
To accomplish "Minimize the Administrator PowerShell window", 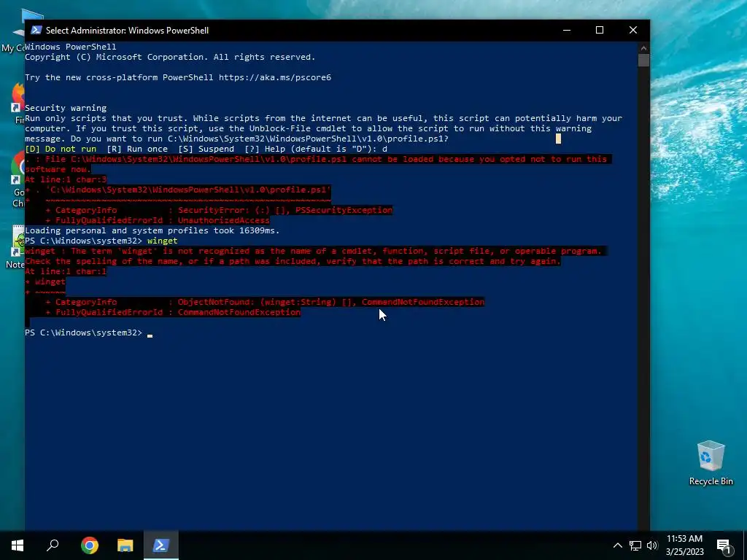I will 566,30.
